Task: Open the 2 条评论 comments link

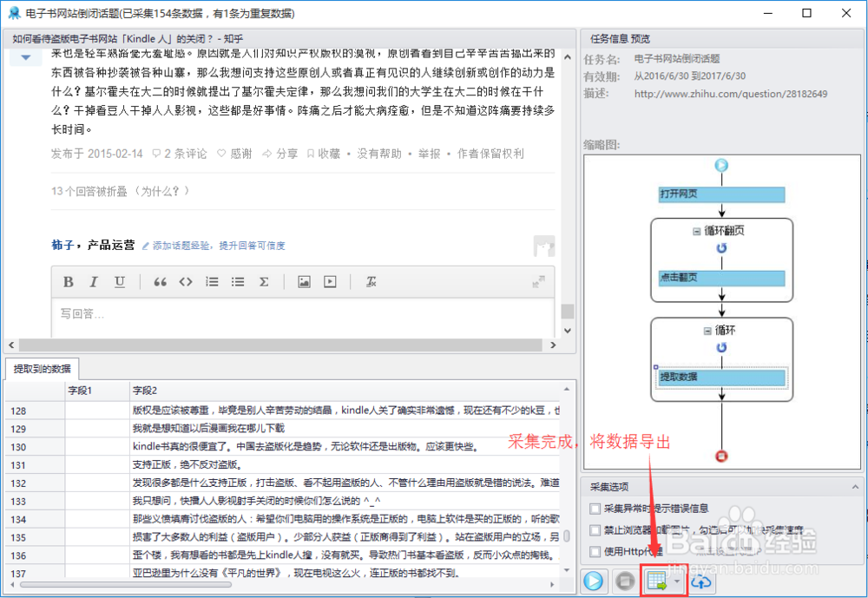Action: point(180,154)
